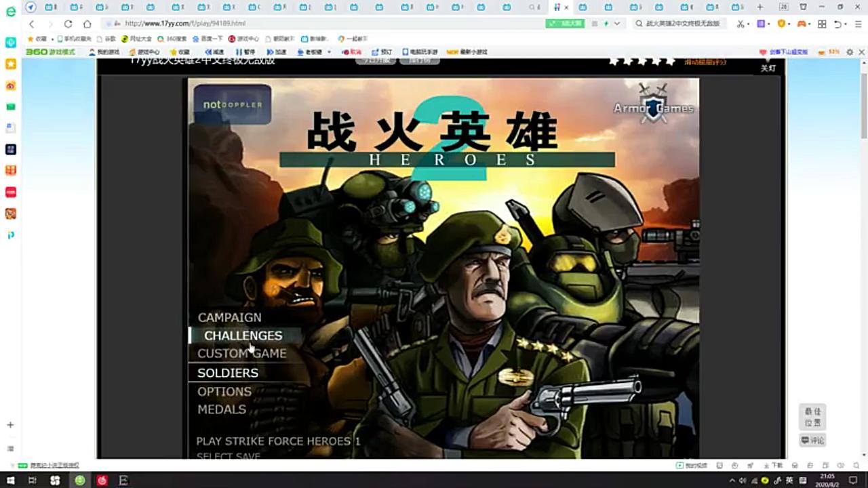
Task: Close the 360 game mode bar
Action: click(862, 52)
